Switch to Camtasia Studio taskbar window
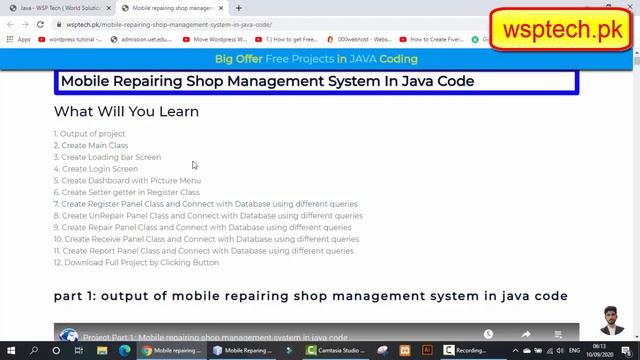 pyautogui.click(x=336, y=350)
